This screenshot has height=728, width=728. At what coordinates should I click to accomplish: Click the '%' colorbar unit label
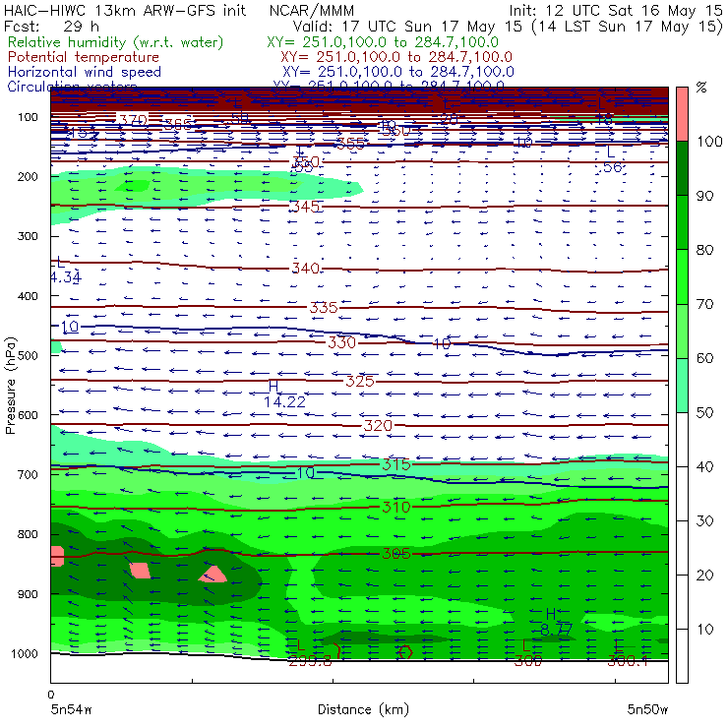(x=701, y=88)
